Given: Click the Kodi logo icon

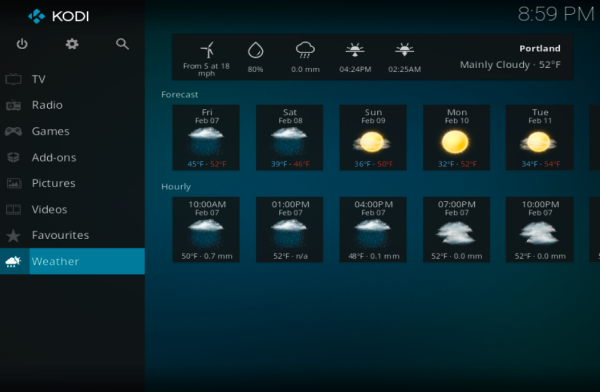Looking at the screenshot, I should tap(37, 16).
